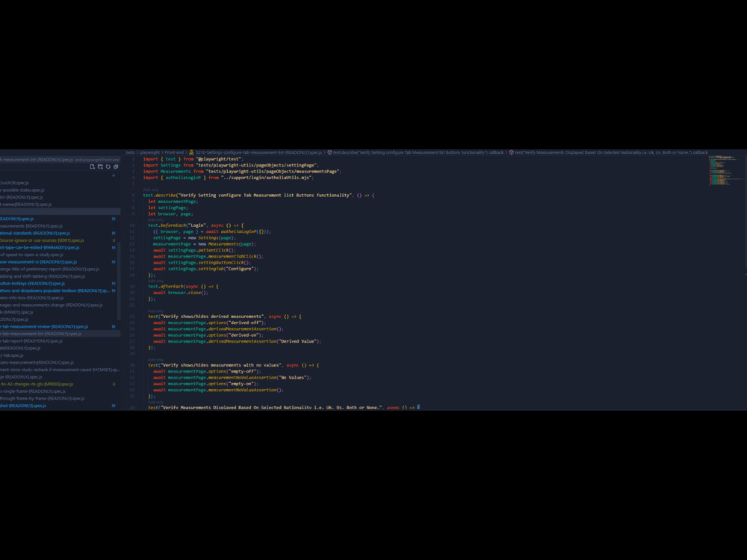Click the 'let browser, page;' line
The height and width of the screenshot is (560, 747).
(x=170, y=214)
